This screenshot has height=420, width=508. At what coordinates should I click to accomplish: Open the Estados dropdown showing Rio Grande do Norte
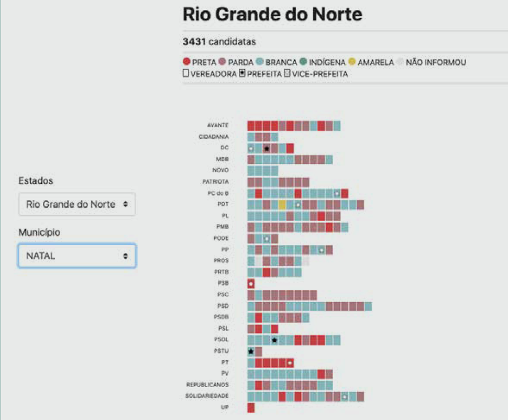click(x=77, y=204)
